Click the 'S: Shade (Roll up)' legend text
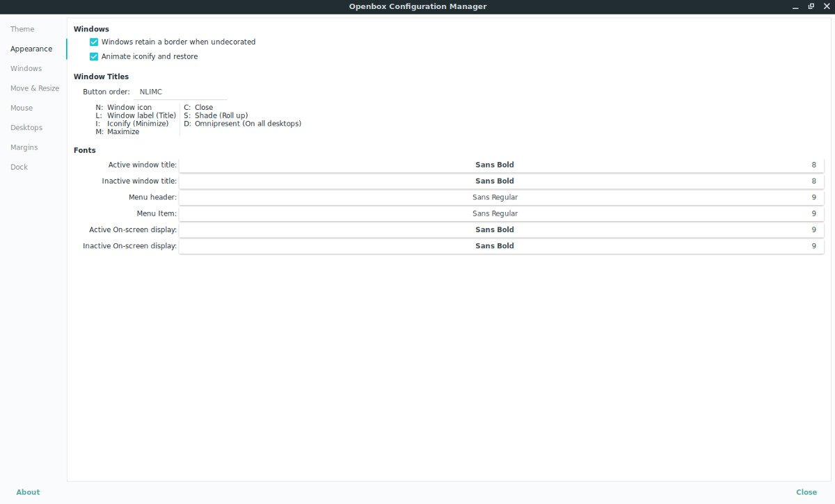The width and height of the screenshot is (835, 504). (216, 115)
